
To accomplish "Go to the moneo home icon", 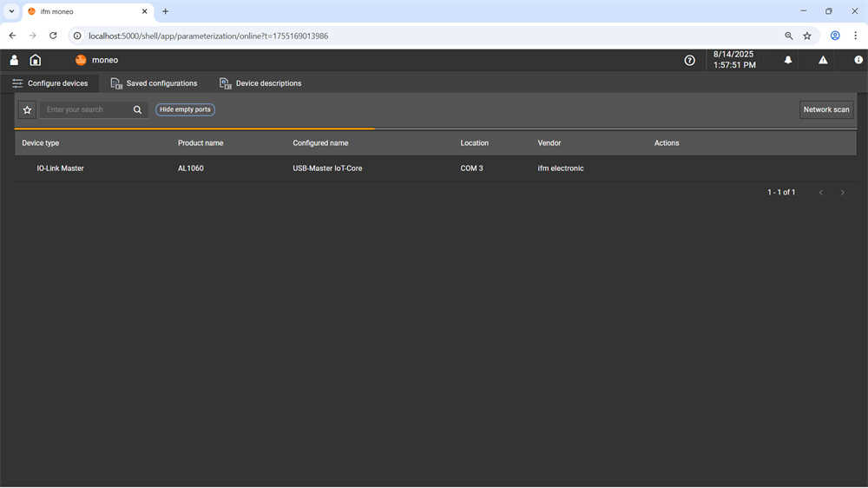I will tap(36, 60).
